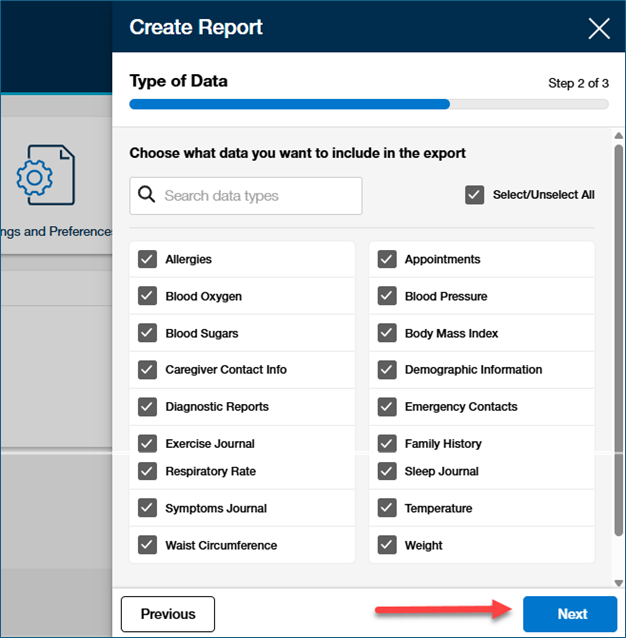Screen dimensions: 626x638
Task: Click the step progress bar
Action: [368, 104]
